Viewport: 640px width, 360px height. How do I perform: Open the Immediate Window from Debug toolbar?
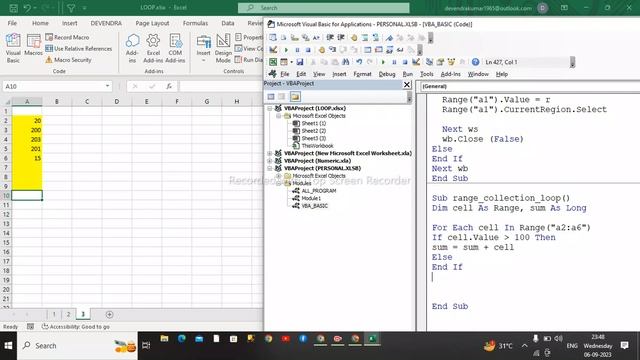coord(379,50)
